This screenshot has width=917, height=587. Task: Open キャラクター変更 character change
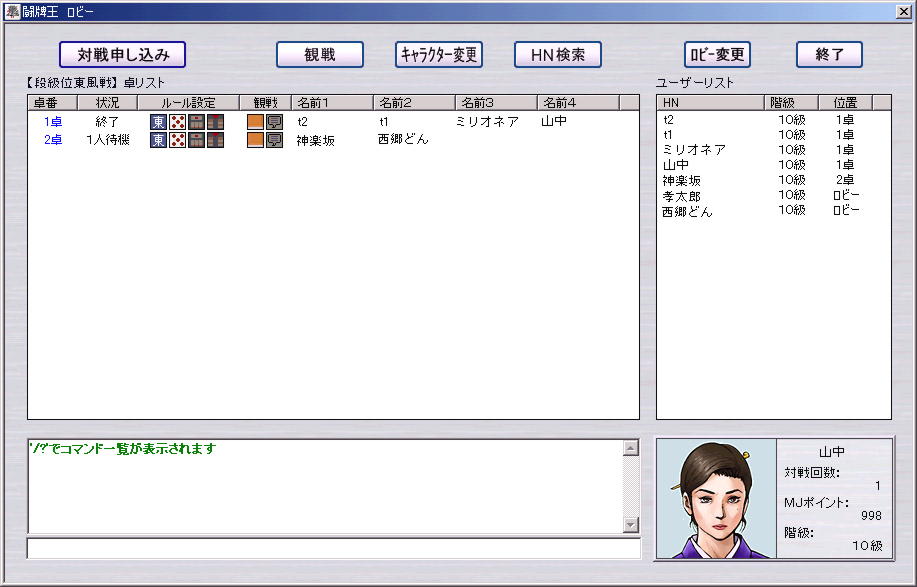pos(439,55)
